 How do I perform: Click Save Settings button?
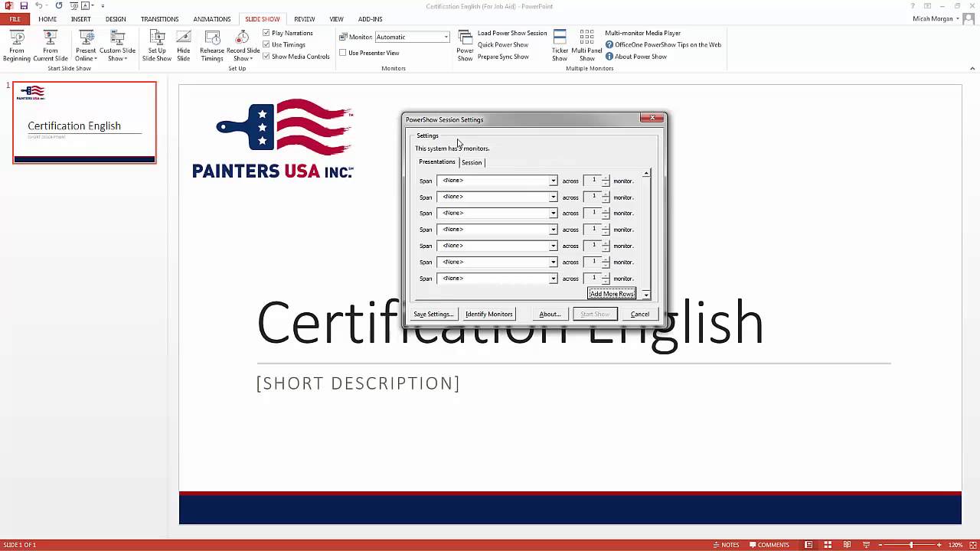point(433,314)
